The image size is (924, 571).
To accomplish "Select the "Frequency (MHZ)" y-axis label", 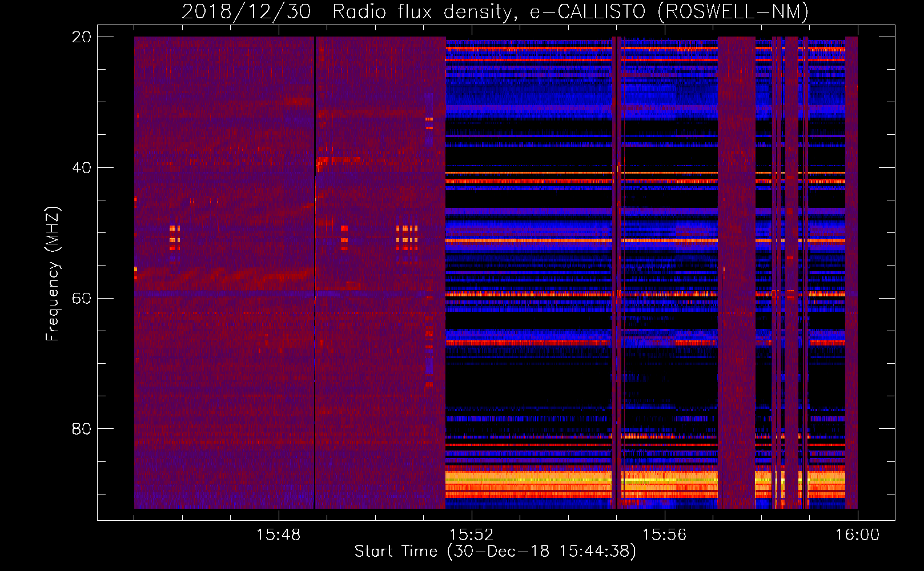I will tap(53, 274).
